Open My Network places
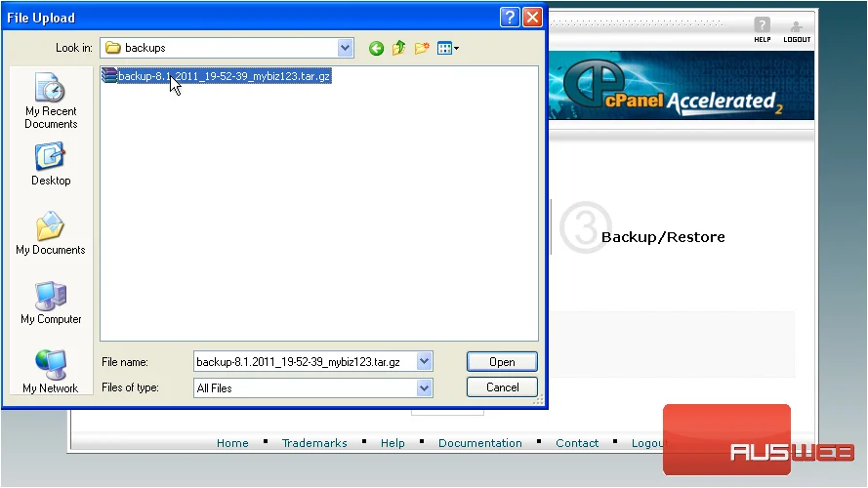The height and width of the screenshot is (488, 868). click(51, 371)
